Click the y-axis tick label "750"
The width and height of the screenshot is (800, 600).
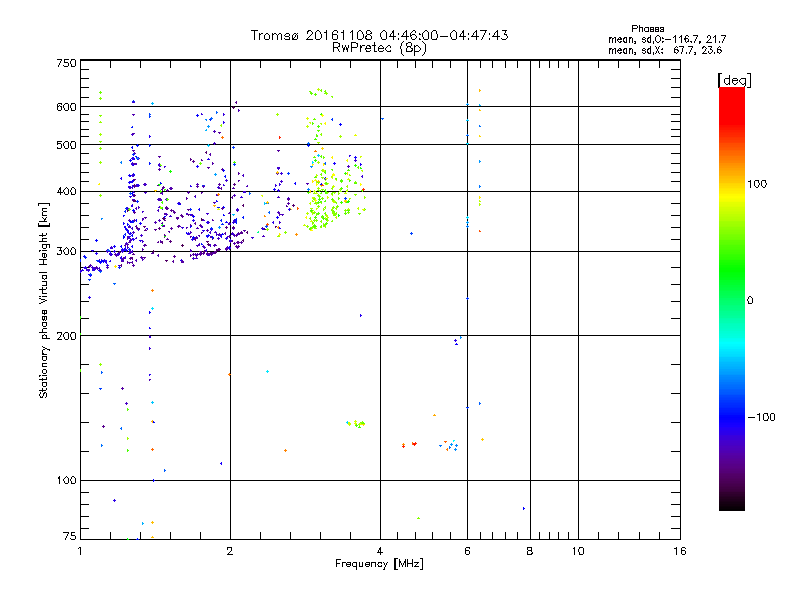(x=66, y=63)
